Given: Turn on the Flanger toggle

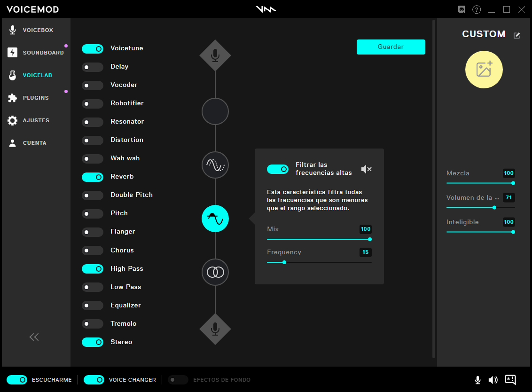Looking at the screenshot, I should tap(93, 232).
